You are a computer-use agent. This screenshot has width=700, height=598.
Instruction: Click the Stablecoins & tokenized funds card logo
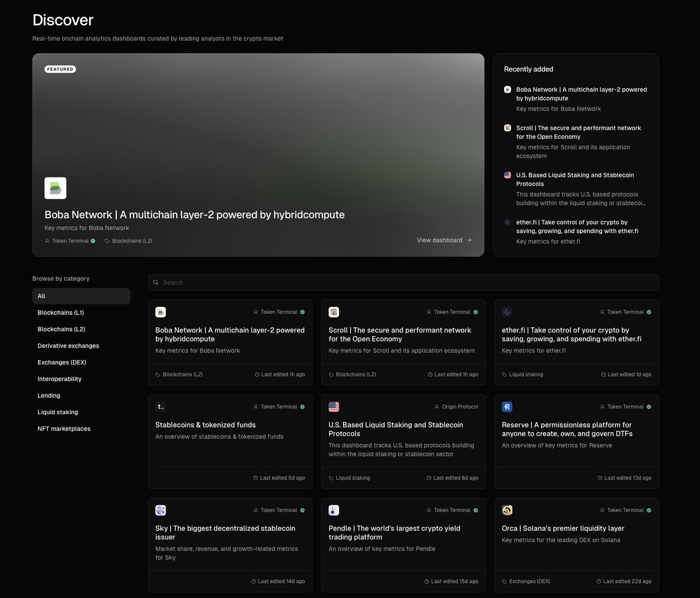click(x=160, y=407)
